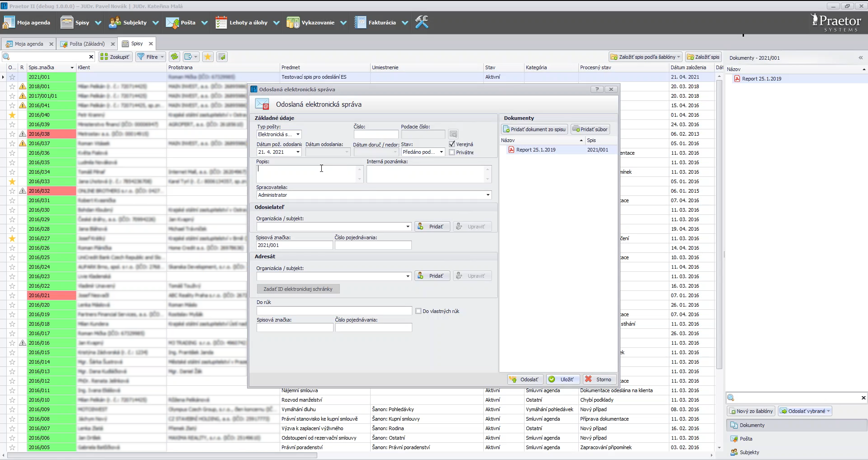
Task: Open the Typ pošty dropdown
Action: click(298, 134)
